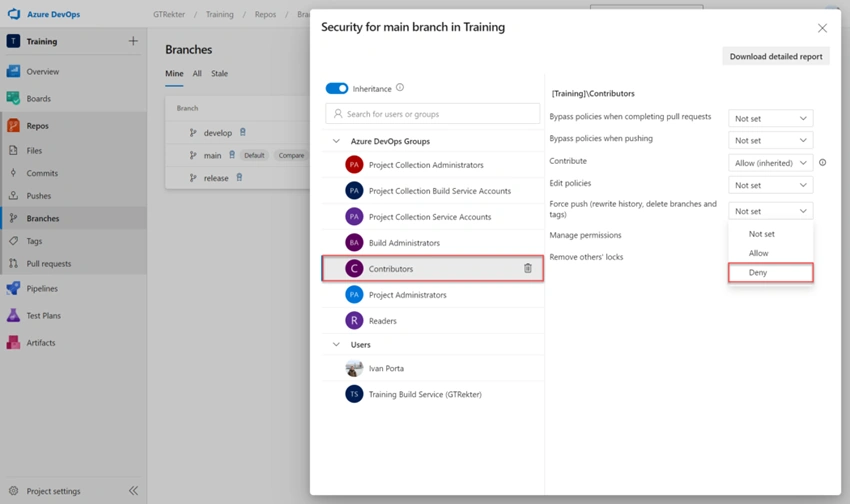This screenshot has height=504, width=850.
Task: Open the Edit policies dropdown
Action: 770,185
